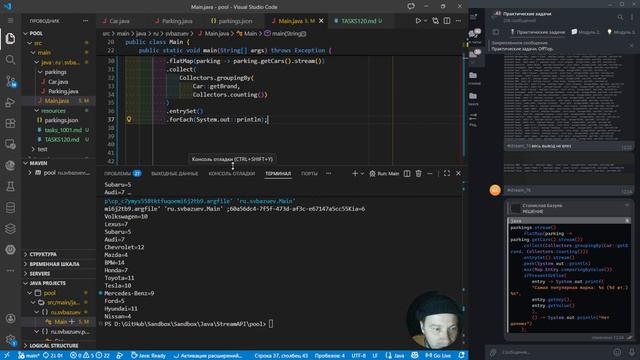Open search in the Telegram chat header
Viewport: 640px width, 360px height.
click(620, 17)
